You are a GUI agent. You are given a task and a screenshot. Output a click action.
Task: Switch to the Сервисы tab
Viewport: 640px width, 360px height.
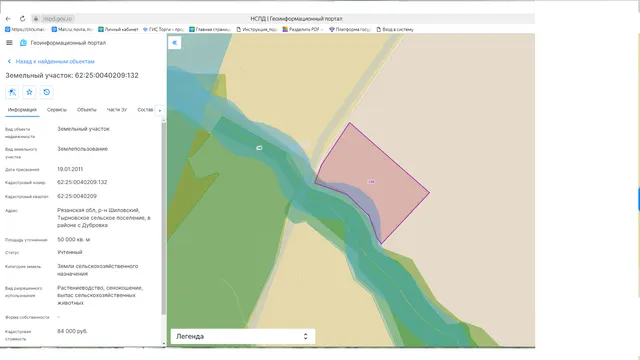pos(57,110)
